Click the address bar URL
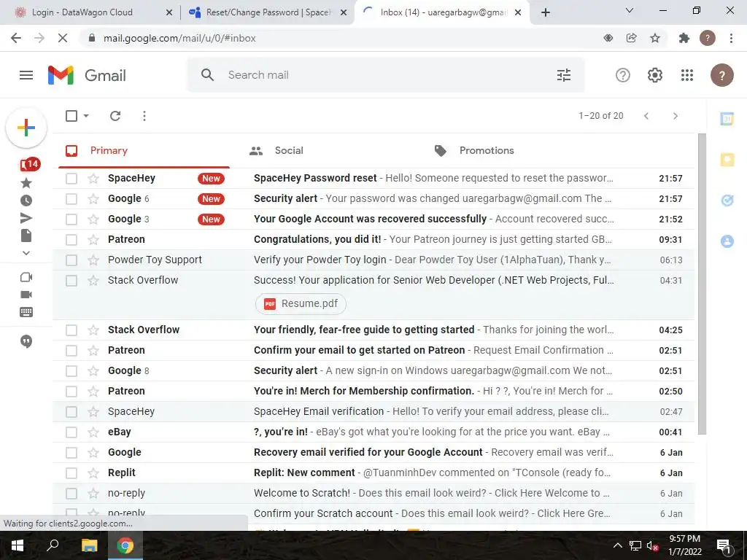The width and height of the screenshot is (747, 560). pos(179,38)
